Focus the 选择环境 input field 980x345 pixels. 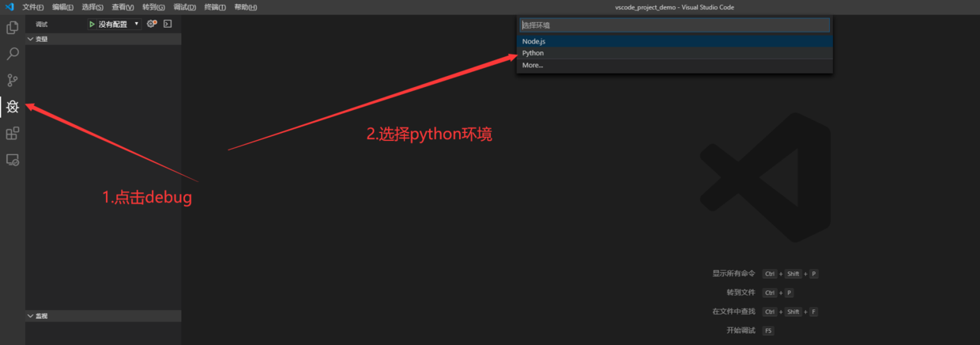[x=674, y=25]
